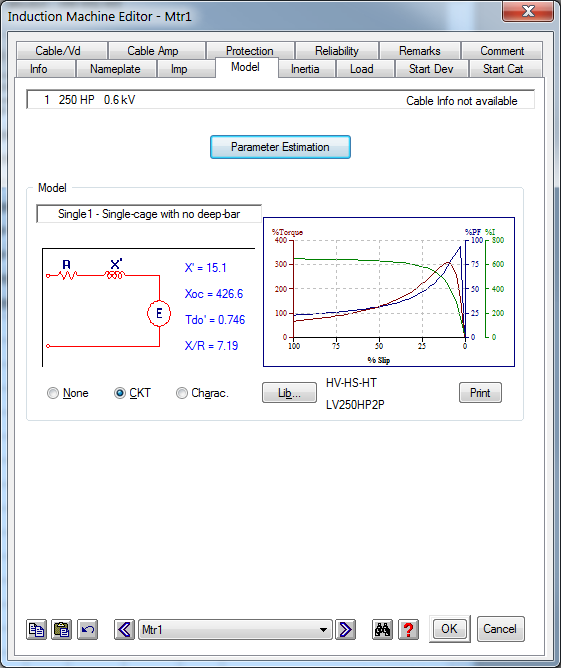561x668 pixels.
Task: Click the X/R = 7.19 value
Action: [x=211, y=346]
